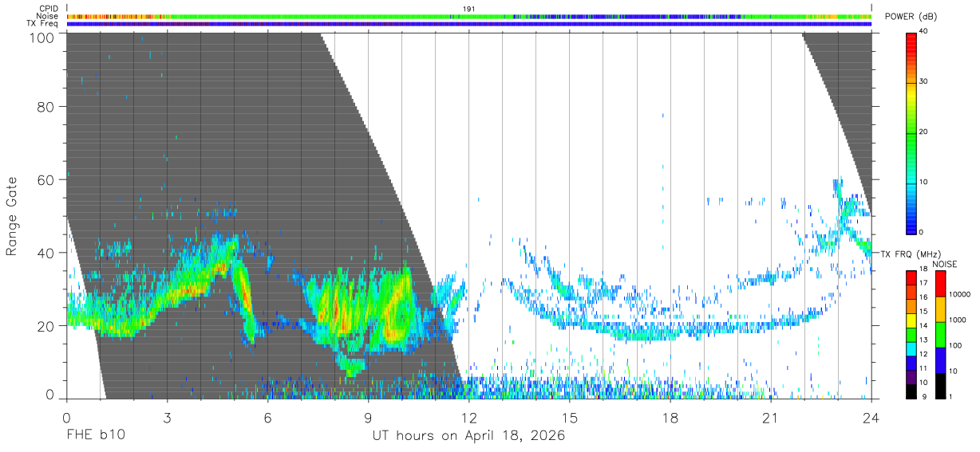The width and height of the screenshot is (980, 452).
Task: Click the 'TX Freq' label at top left
Action: [x=42, y=24]
